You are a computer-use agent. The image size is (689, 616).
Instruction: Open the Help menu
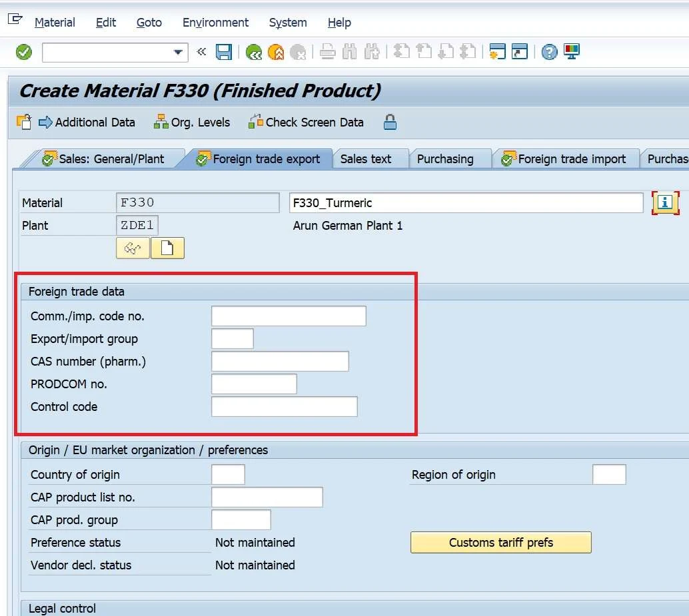coord(339,23)
